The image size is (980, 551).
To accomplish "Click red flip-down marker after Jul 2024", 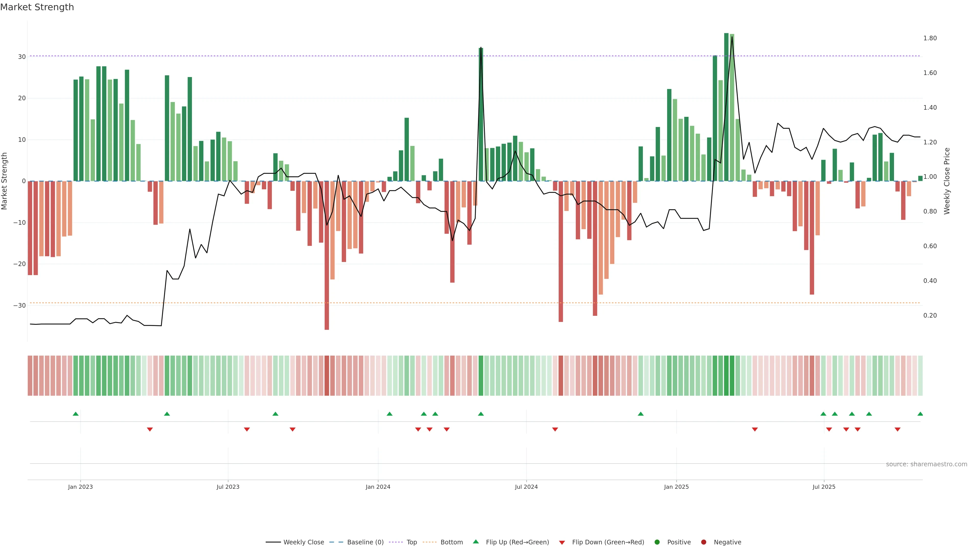I will point(555,429).
